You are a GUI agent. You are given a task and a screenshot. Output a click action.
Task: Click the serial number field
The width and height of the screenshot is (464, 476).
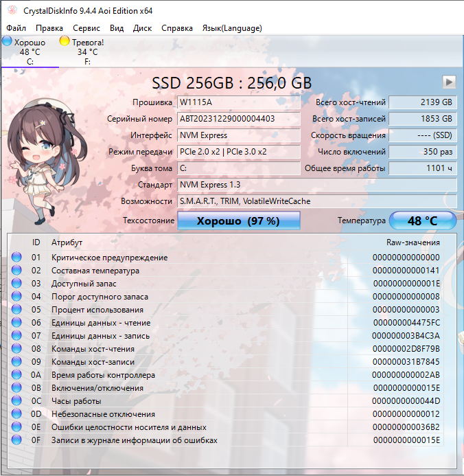(238, 119)
